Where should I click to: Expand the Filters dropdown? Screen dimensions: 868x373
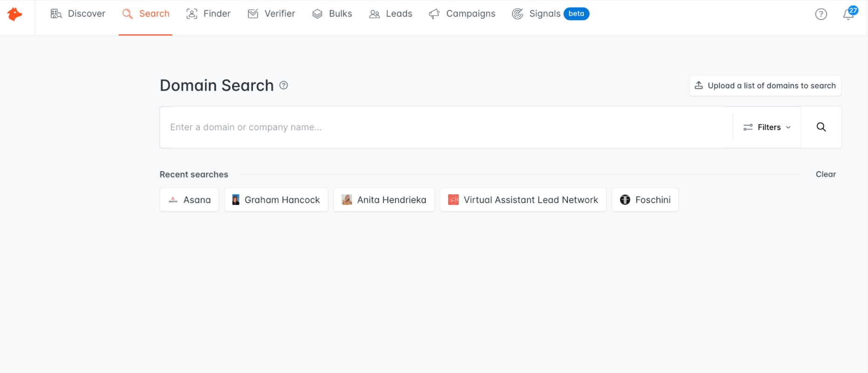(x=767, y=127)
